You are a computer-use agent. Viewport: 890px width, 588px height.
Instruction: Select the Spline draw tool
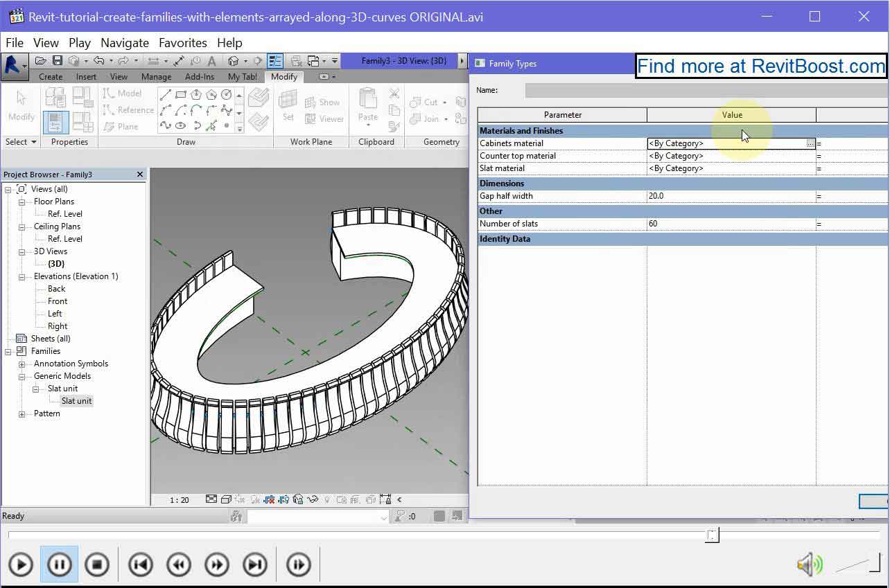pyautogui.click(x=166, y=126)
